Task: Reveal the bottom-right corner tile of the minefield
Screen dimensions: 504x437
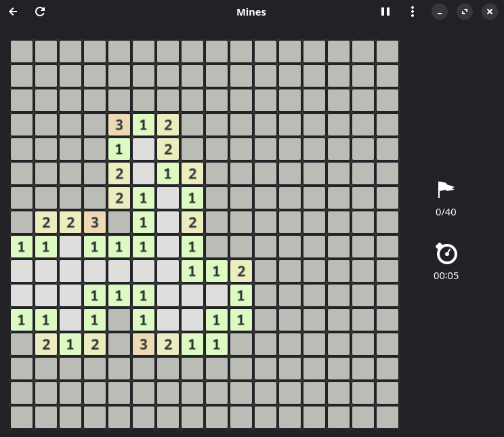Action: (387, 417)
